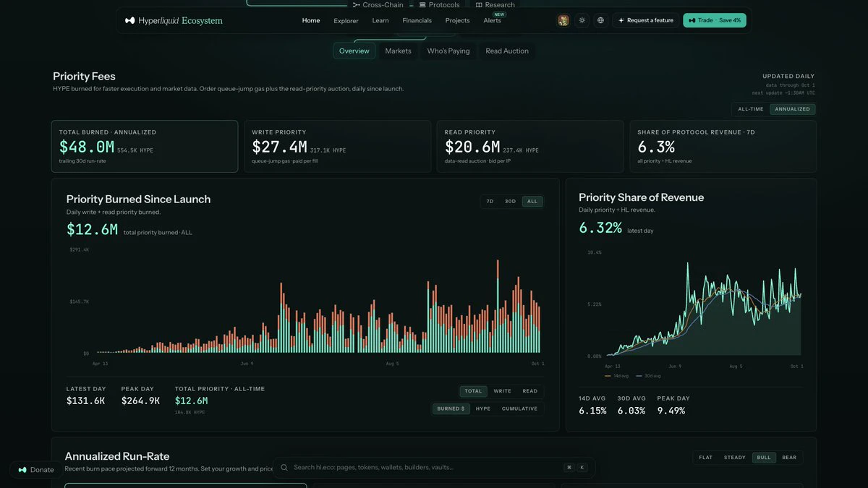Click the 9.49% peak day value
The image size is (868, 488).
(671, 411)
